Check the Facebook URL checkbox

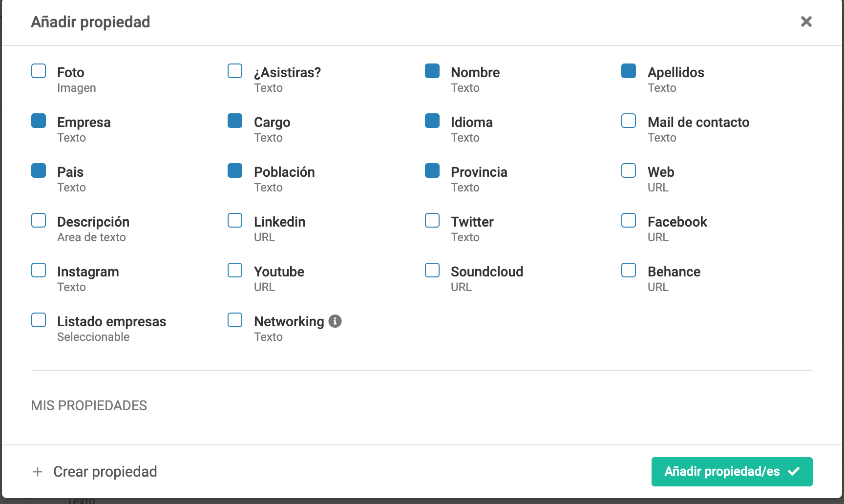click(629, 220)
